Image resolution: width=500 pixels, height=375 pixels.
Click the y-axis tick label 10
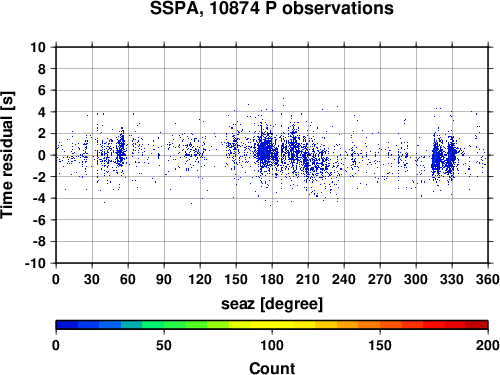coord(38,47)
